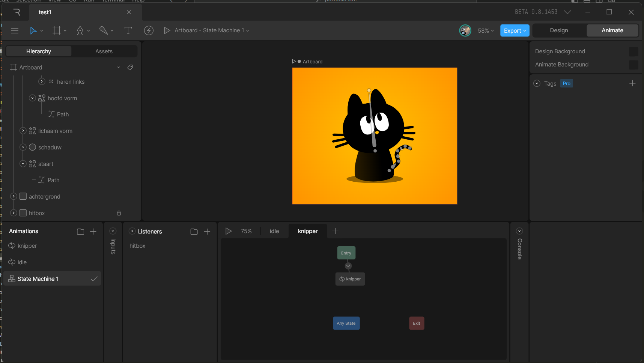
Task: Open the Select tool options chevron
Action: [42, 31]
